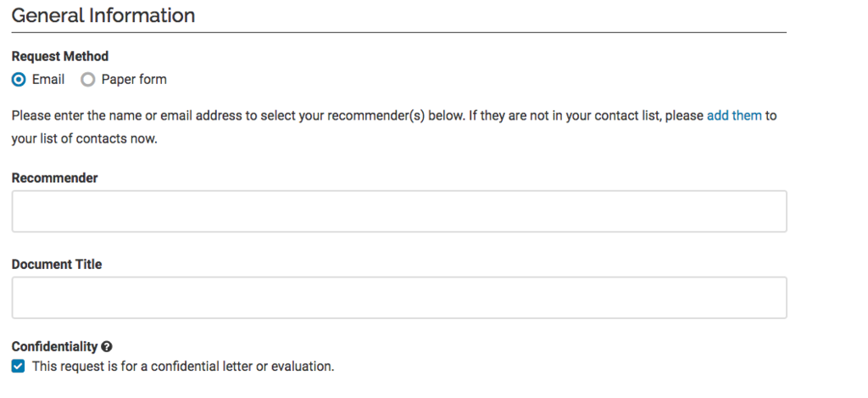Click the confidential letter or evaluation label text
This screenshot has height=398, width=868.
tap(183, 367)
